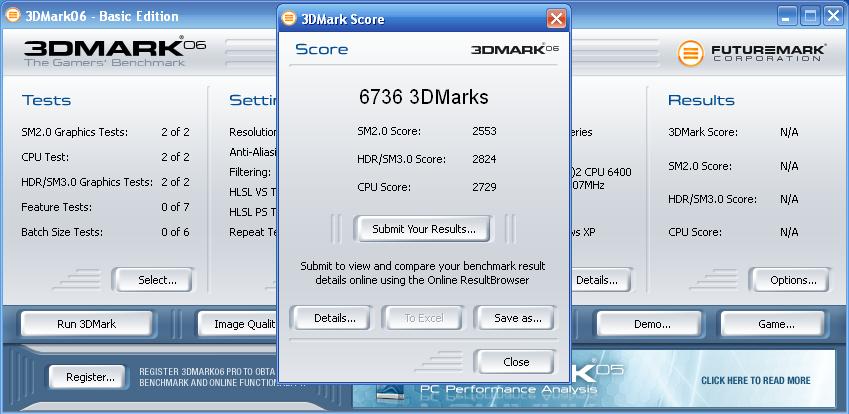Click the Futuremark Corporation orange logo
This screenshot has height=414, width=849.
click(690, 54)
